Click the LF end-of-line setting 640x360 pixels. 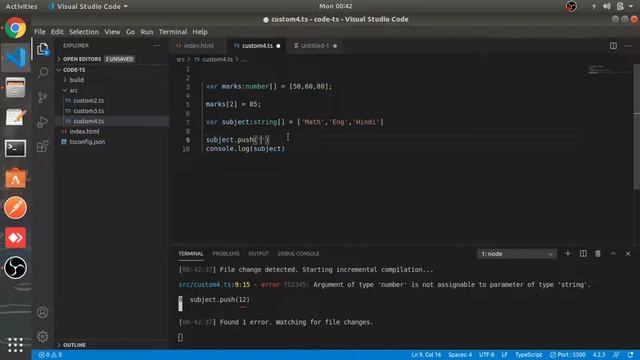pos(504,355)
